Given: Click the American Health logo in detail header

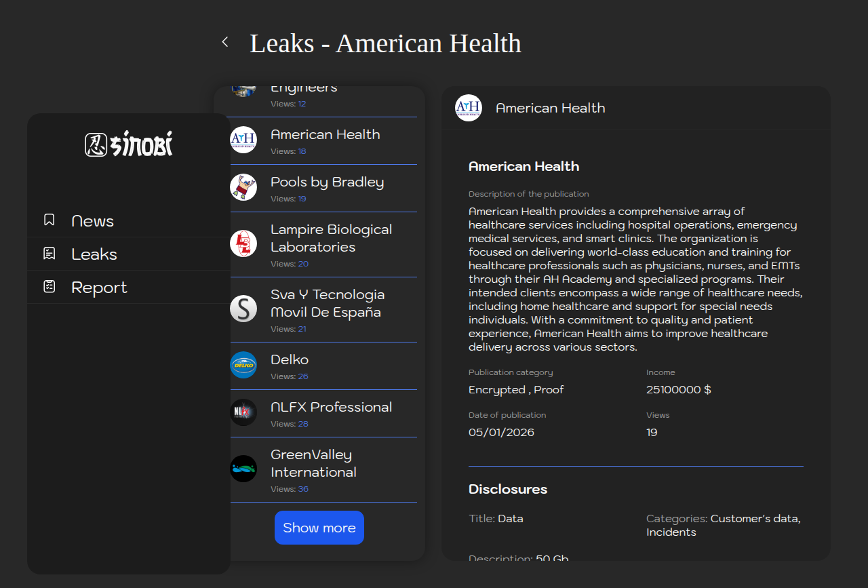Looking at the screenshot, I should point(469,108).
